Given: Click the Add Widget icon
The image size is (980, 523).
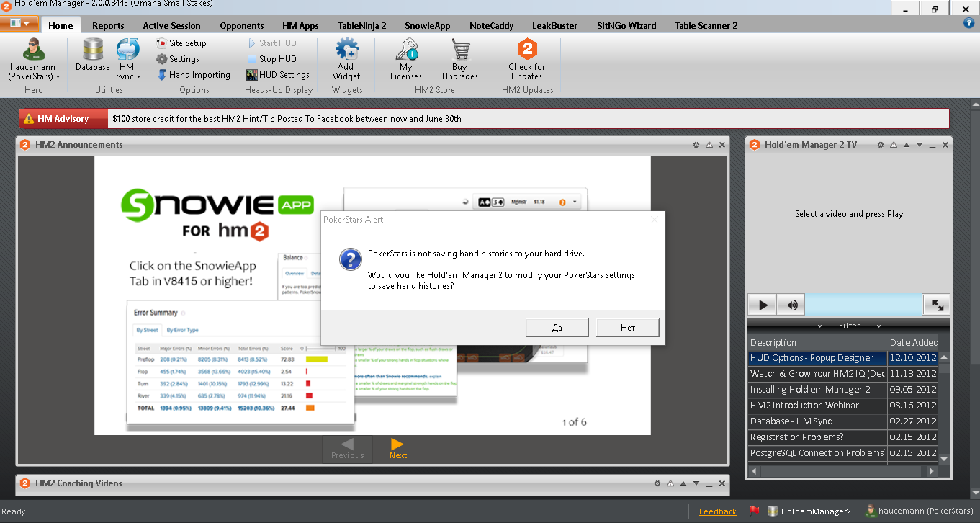Looking at the screenshot, I should 346,59.
